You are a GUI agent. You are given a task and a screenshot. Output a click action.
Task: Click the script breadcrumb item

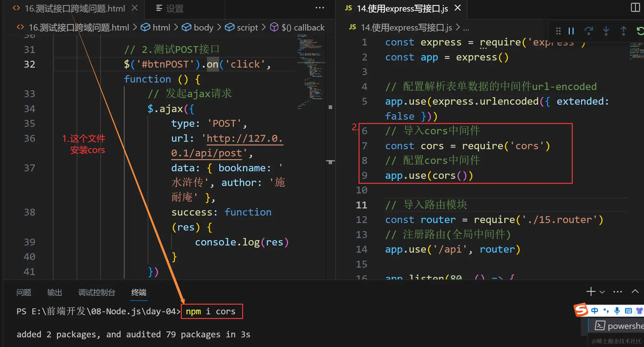(247, 28)
